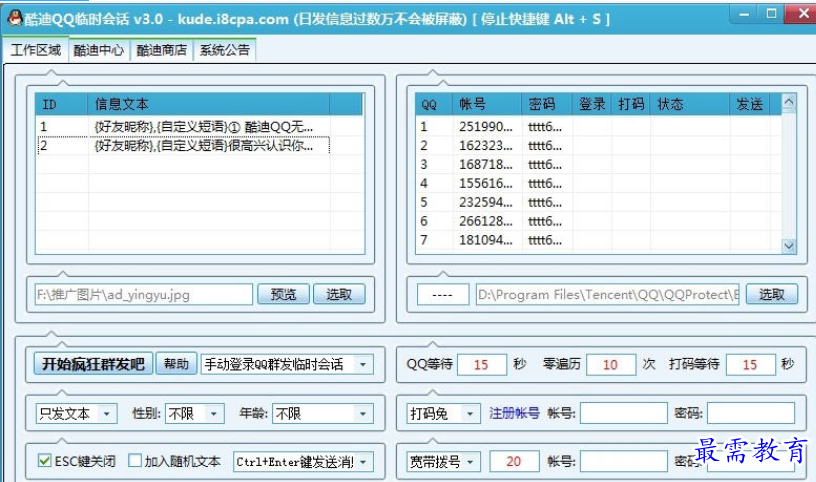Open the Ctrl+Enter键发送消息 dropdown
Image resolution: width=816 pixels, height=482 pixels.
pos(303,462)
